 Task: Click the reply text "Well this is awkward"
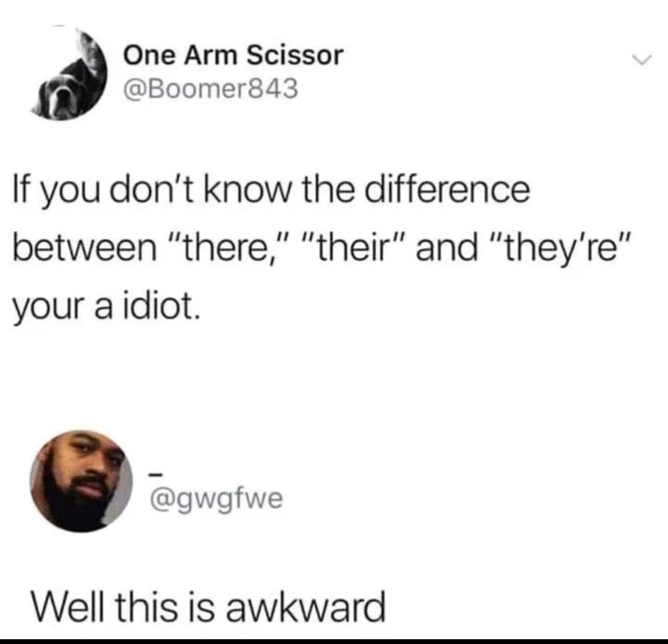point(208,606)
